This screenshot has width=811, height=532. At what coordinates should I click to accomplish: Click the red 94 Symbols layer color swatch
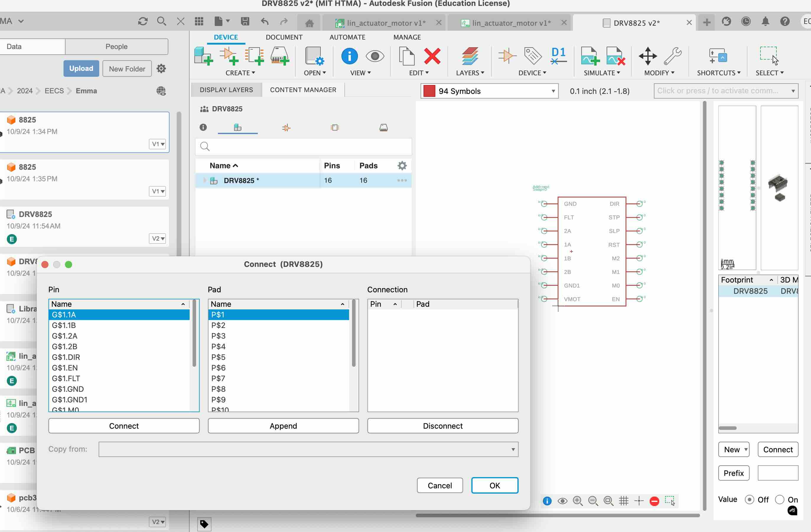point(429,91)
